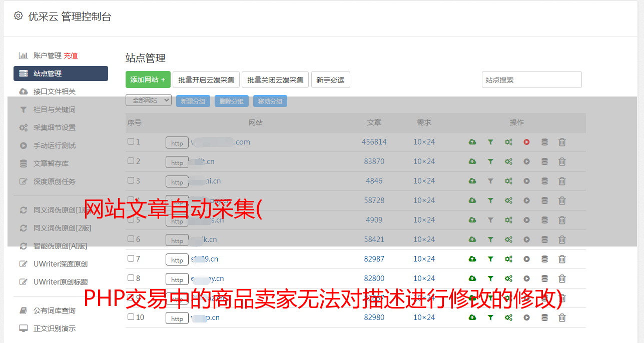Open 接口文件相关 in the sidebar
The image size is (644, 343).
pyautogui.click(x=55, y=91)
